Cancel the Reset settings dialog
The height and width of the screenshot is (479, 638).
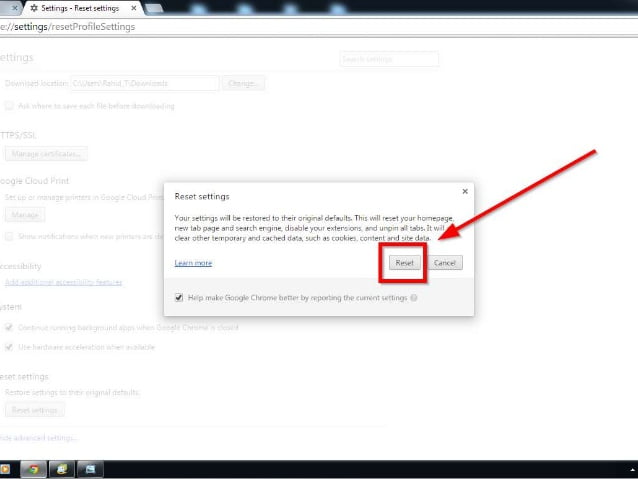(444, 262)
